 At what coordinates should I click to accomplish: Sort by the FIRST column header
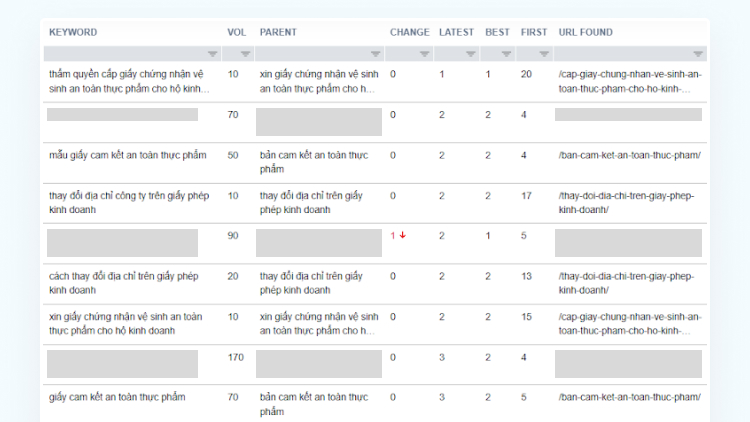point(534,32)
